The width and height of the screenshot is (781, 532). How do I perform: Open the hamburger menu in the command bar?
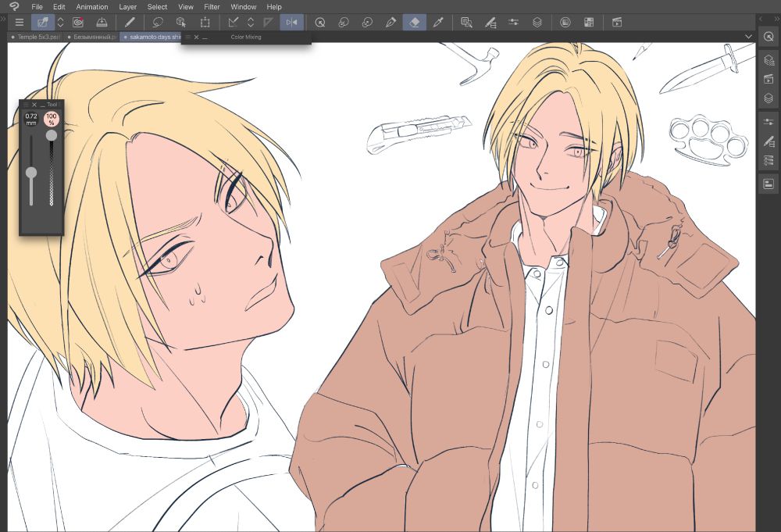19,23
